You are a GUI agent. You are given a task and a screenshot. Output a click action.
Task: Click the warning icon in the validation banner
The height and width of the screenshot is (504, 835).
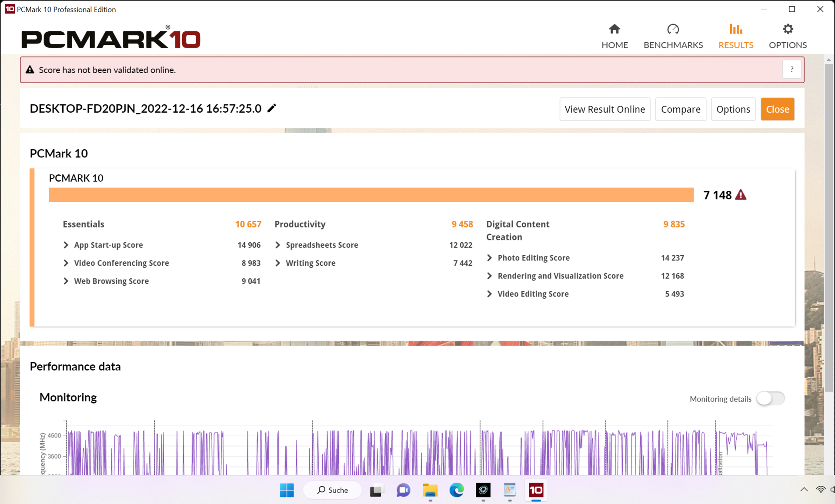click(x=30, y=70)
